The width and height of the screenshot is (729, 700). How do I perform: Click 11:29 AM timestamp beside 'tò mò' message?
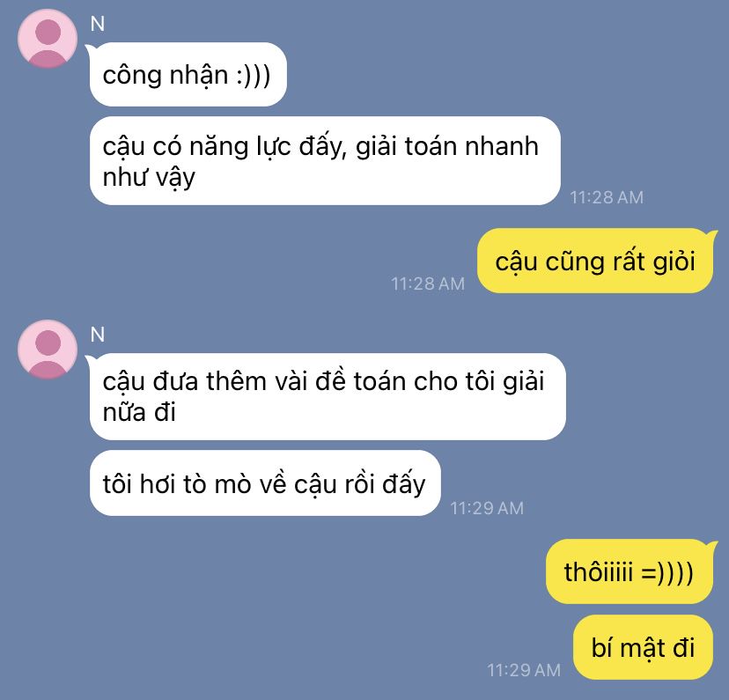[x=487, y=508]
